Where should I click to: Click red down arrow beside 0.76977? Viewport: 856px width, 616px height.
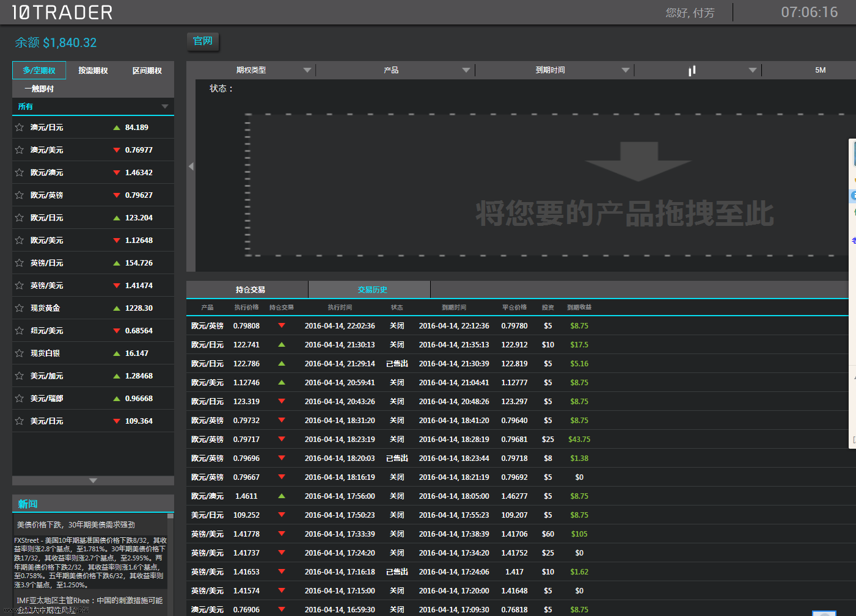pyautogui.click(x=117, y=150)
